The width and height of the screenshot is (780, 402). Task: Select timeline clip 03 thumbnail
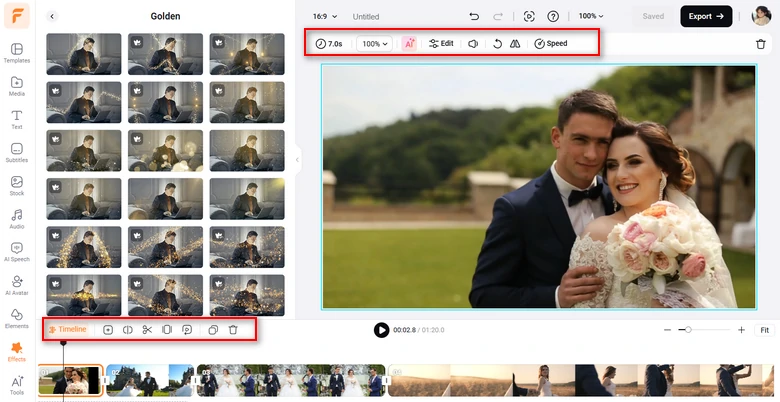pyautogui.click(x=291, y=381)
